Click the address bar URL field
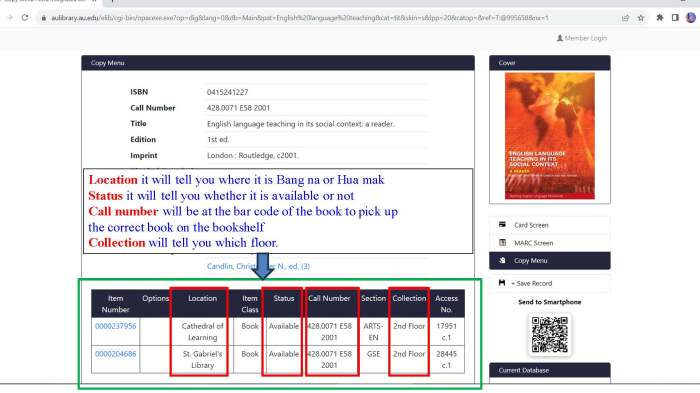Screen dimensions: 700x393 click(299, 18)
